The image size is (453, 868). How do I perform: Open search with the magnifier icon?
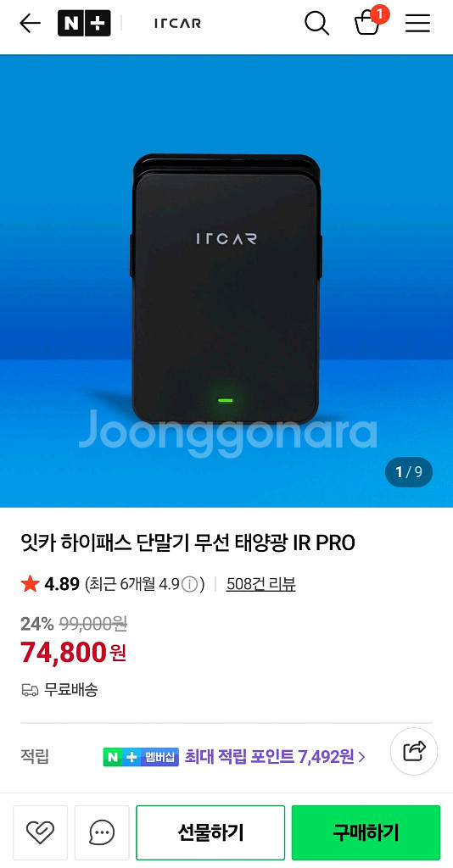tap(316, 23)
